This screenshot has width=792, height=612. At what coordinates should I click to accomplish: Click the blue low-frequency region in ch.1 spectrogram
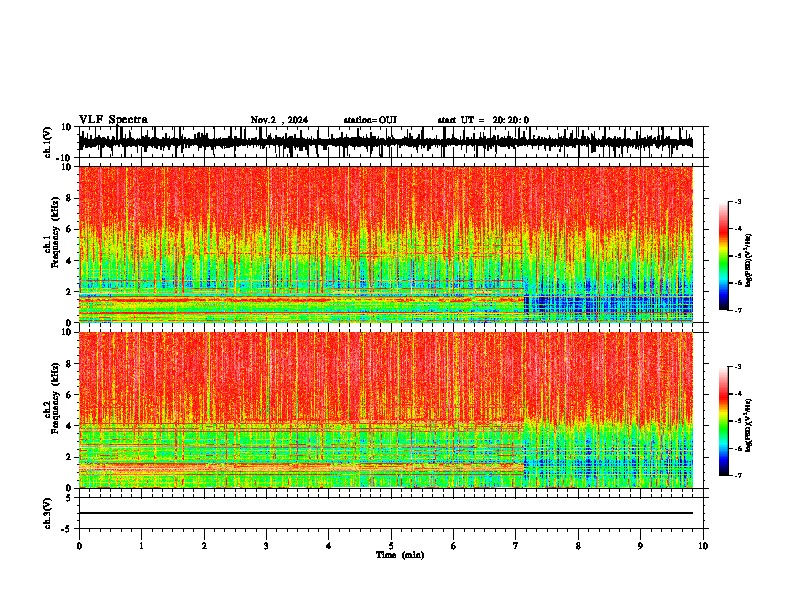pos(609,306)
